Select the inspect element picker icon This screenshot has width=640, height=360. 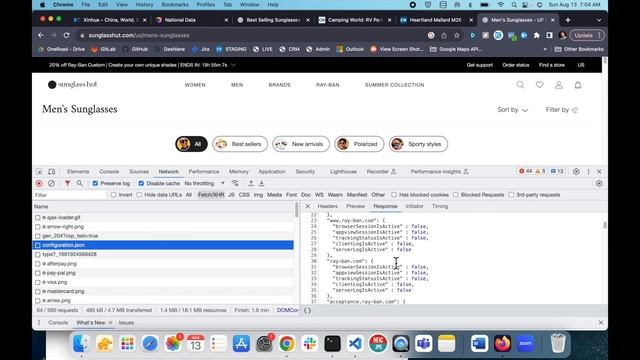point(39,171)
